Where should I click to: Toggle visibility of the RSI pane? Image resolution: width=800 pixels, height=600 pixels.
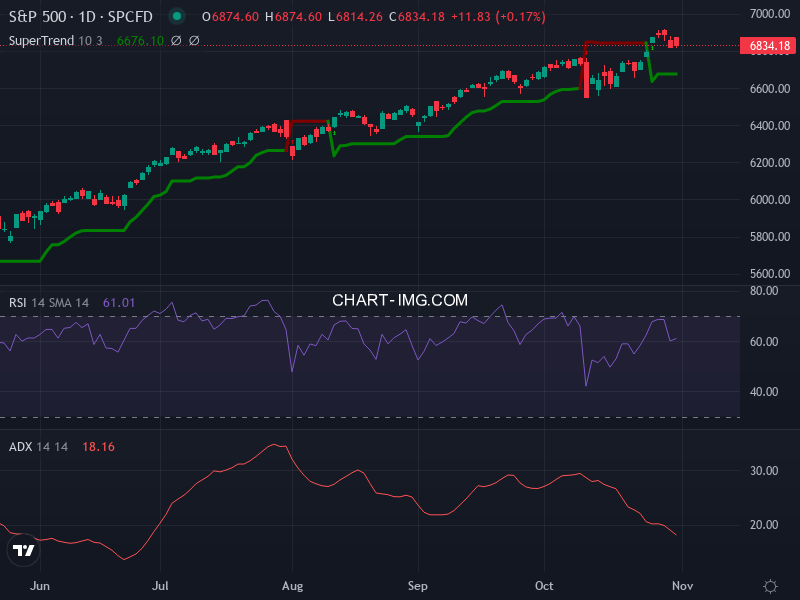pyautogui.click(x=18, y=302)
